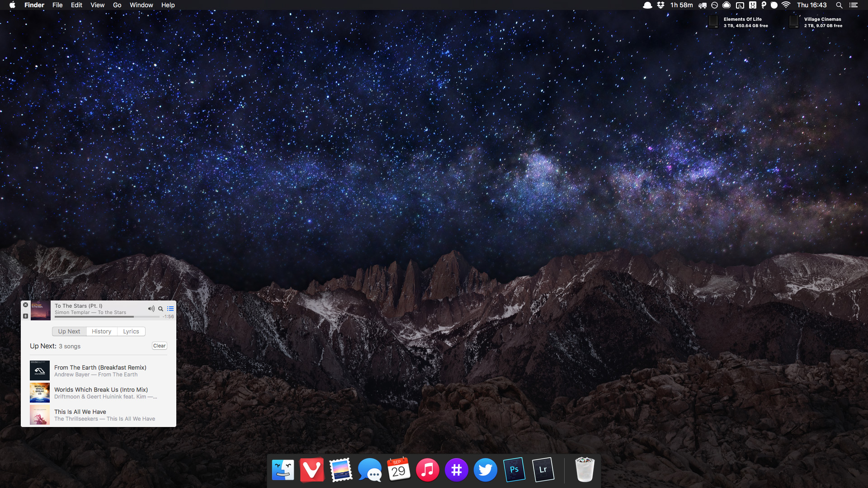Switch to the Lyrics tab
Screen dimensions: 868x488
131,331
